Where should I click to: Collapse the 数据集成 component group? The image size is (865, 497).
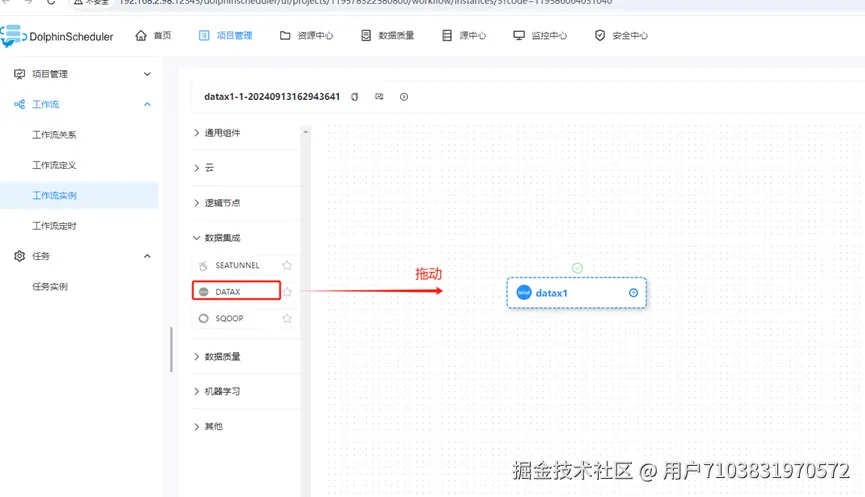click(217, 238)
